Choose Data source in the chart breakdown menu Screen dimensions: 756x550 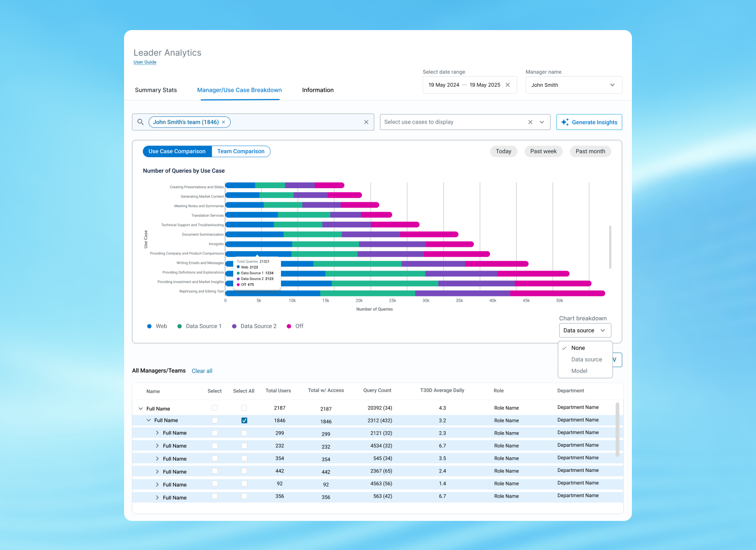coord(585,359)
